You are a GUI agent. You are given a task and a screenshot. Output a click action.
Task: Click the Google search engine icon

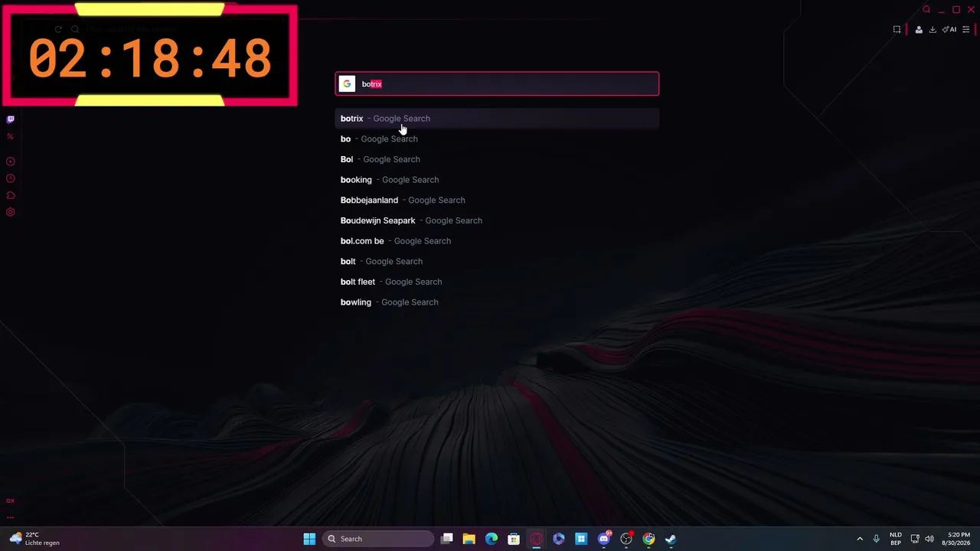coord(347,84)
